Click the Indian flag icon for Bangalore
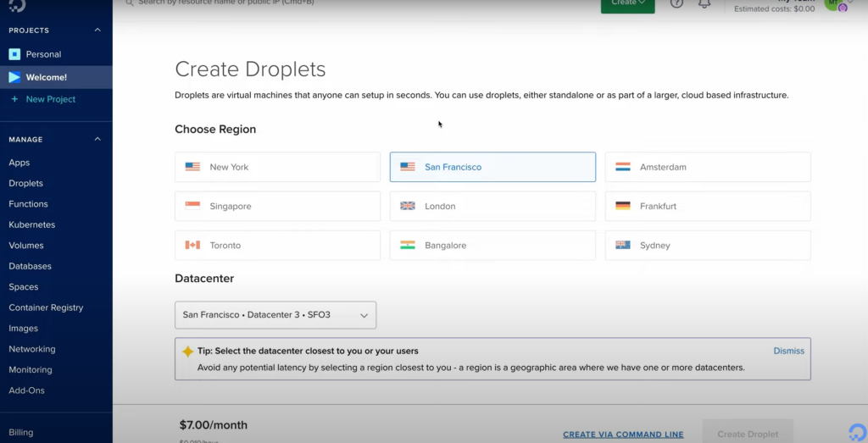The height and width of the screenshot is (443, 868). tap(408, 245)
